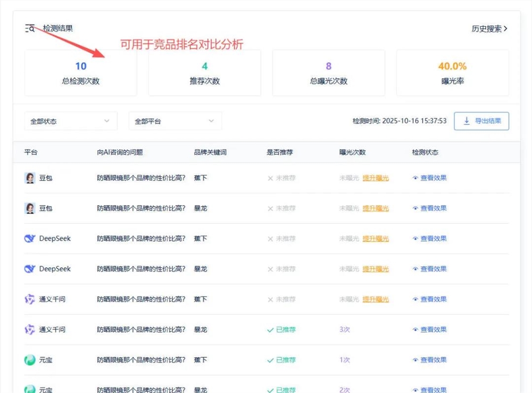Image resolution: width=532 pixels, height=393 pixels.
Task: Select the DeepSeek whale icon
Action: tap(30, 239)
